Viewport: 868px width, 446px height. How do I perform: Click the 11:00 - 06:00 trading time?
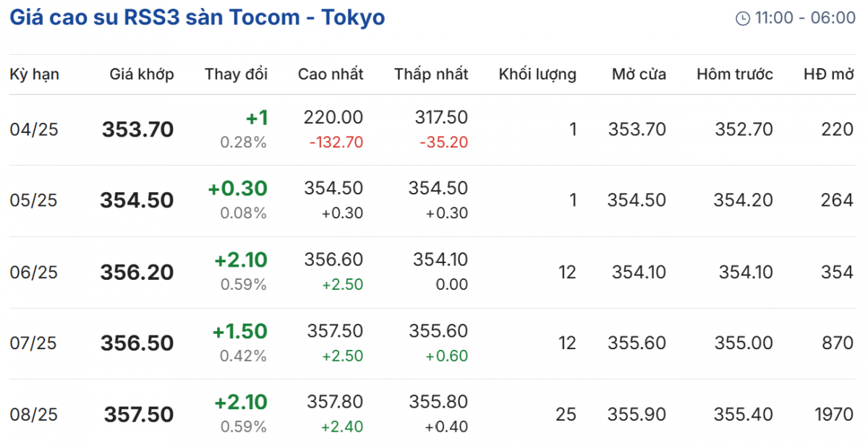pyautogui.click(x=805, y=18)
